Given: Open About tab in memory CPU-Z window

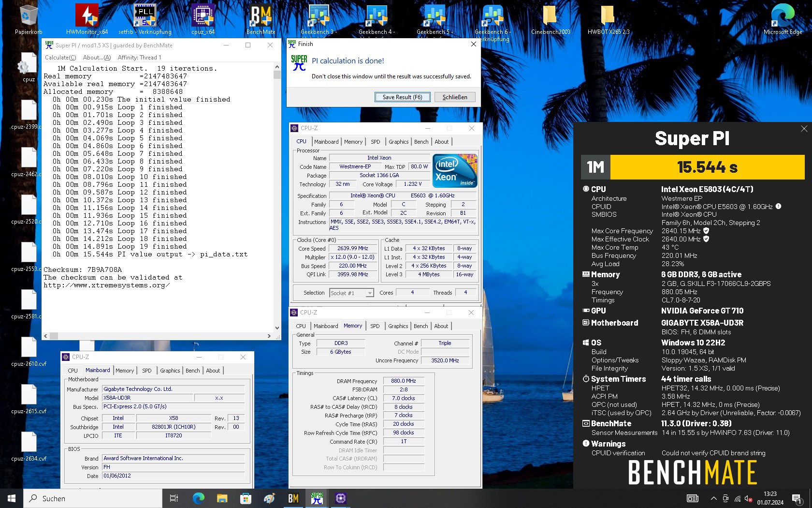Looking at the screenshot, I should [441, 326].
